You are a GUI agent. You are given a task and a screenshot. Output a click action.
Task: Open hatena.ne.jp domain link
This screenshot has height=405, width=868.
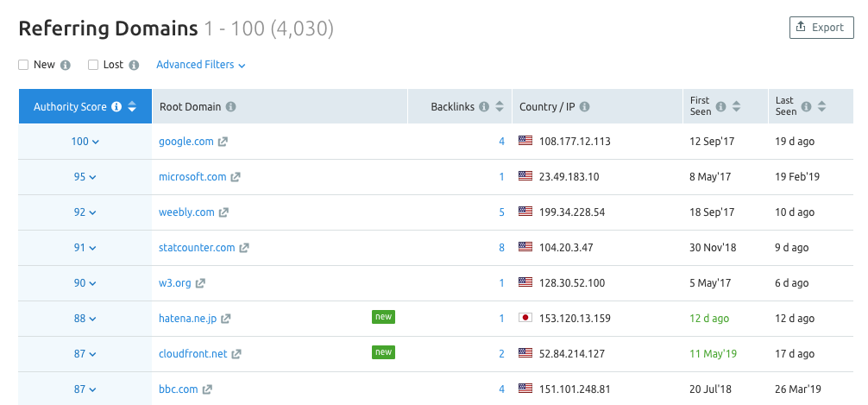click(x=187, y=319)
